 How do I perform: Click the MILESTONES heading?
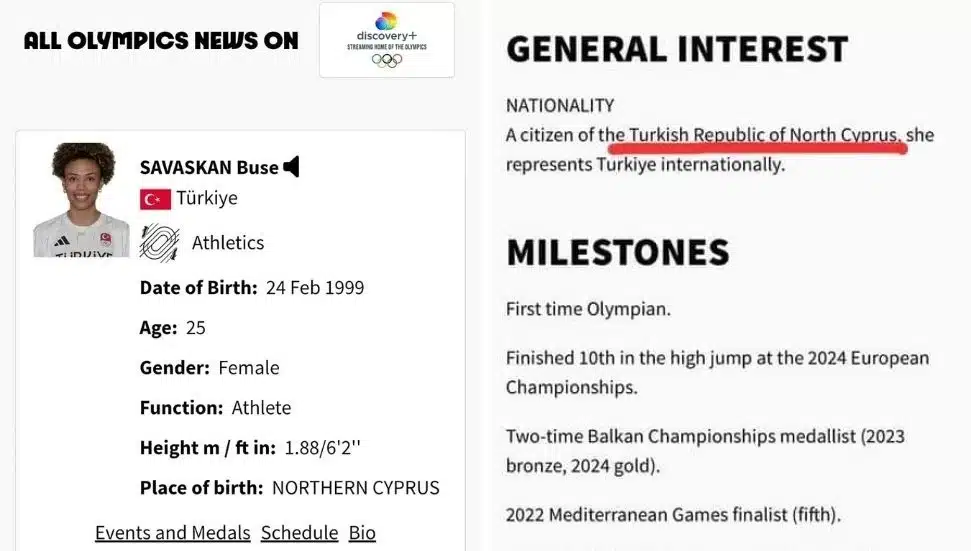tap(617, 252)
